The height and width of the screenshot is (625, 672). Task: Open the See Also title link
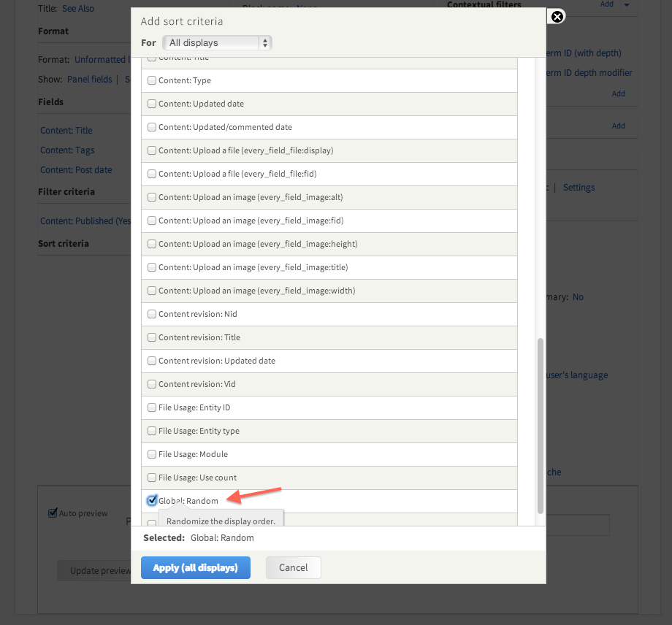pyautogui.click(x=78, y=9)
